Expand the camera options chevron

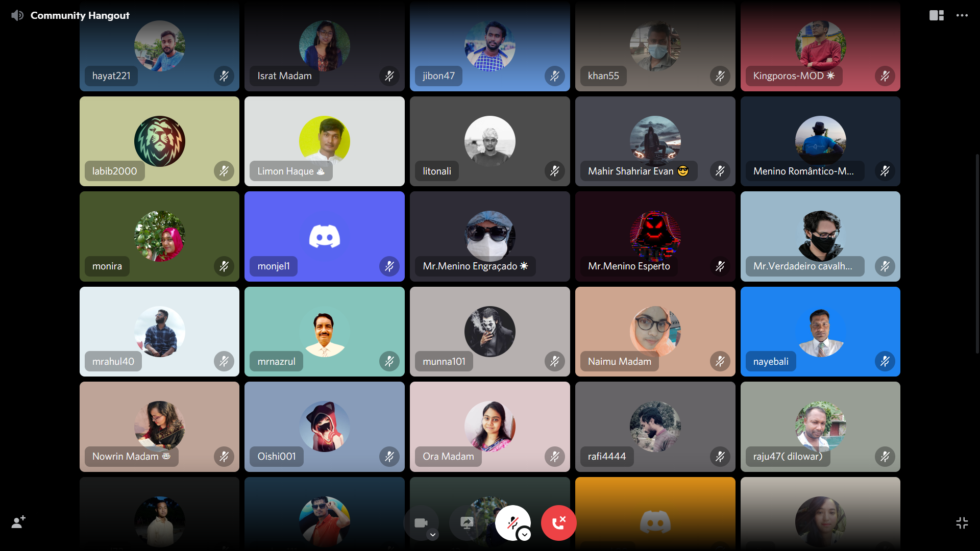(433, 535)
